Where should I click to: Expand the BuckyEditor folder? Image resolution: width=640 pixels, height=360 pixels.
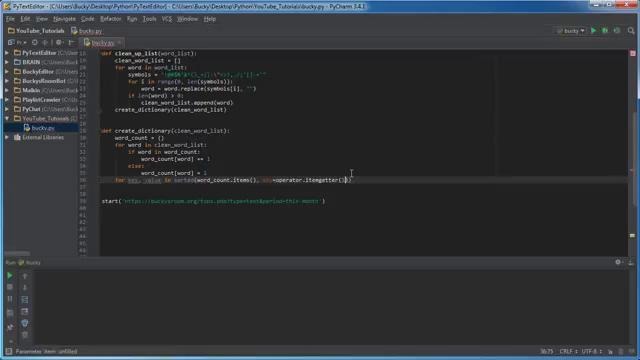(7, 72)
